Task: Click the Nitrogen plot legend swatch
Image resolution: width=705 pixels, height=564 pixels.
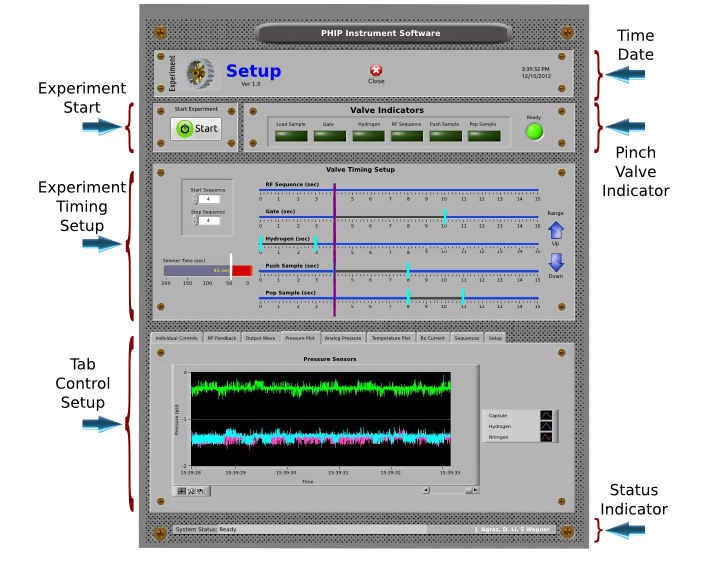Action: point(546,437)
